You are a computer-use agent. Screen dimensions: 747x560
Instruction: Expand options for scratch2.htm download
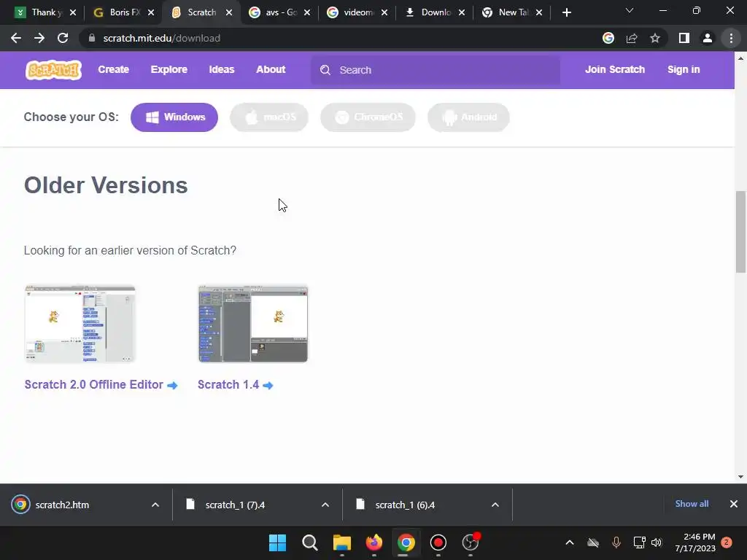(155, 505)
